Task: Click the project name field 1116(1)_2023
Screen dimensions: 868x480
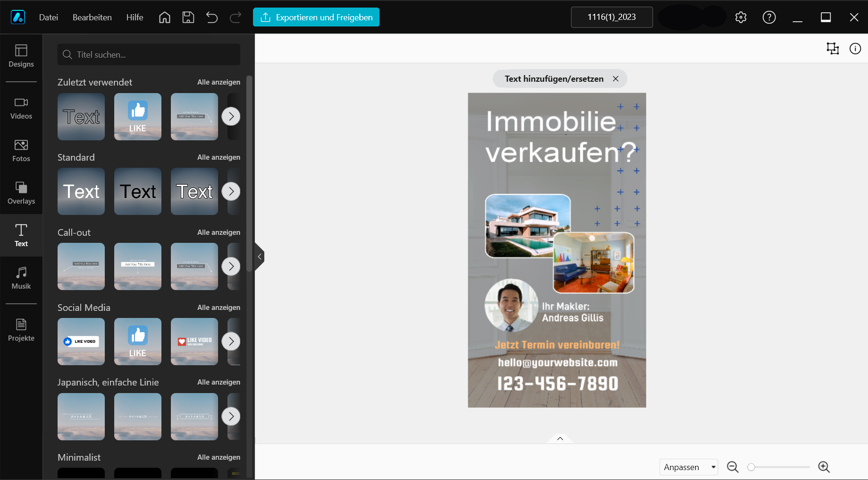Action: [612, 17]
